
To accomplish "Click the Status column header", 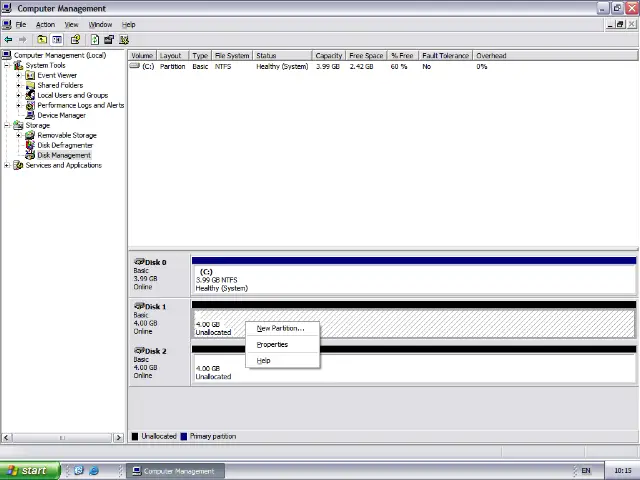I will coord(282,56).
